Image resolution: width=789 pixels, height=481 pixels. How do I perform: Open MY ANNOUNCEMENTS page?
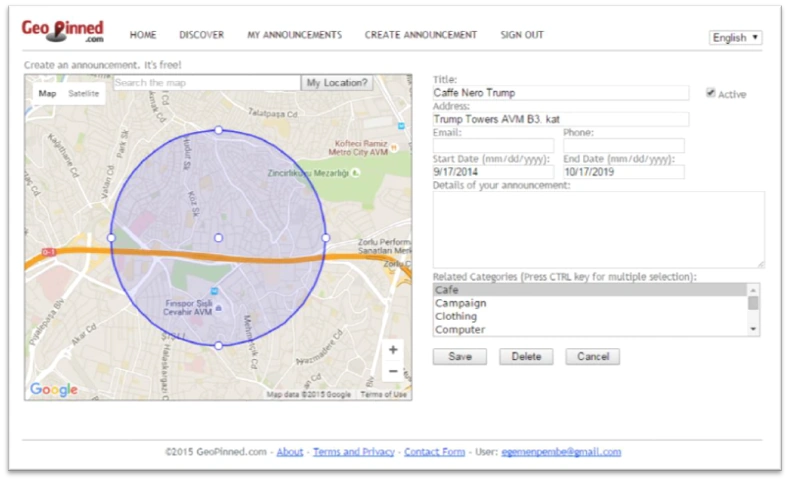pyautogui.click(x=294, y=35)
